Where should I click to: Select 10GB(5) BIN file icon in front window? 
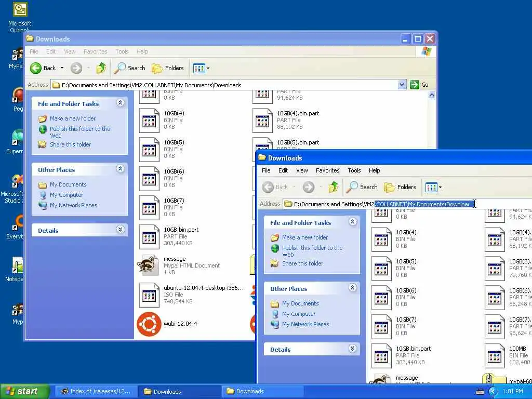[381, 269]
